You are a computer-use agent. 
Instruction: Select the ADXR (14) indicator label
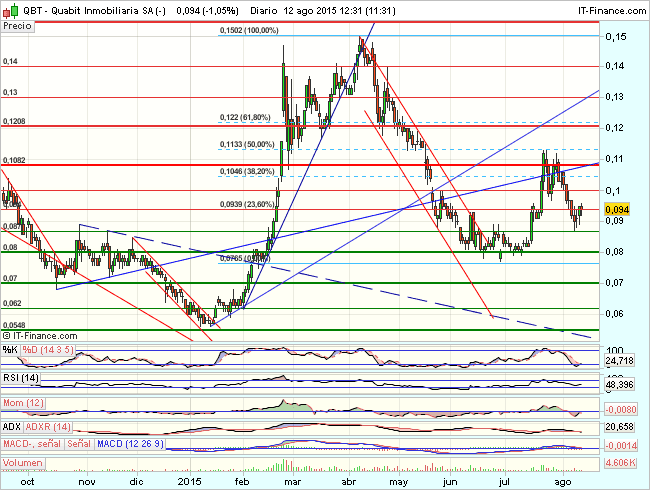(48, 427)
